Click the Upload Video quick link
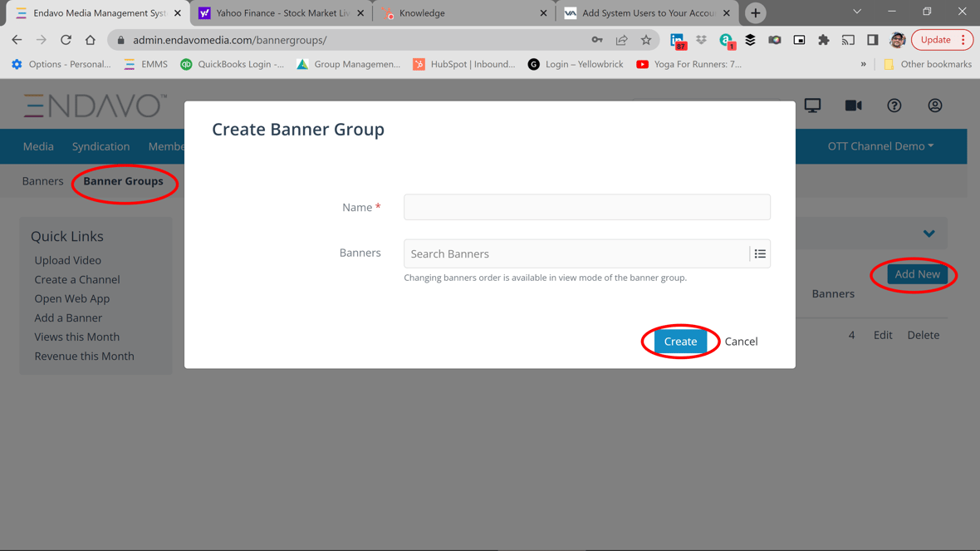Viewport: 980px width, 551px height. click(68, 260)
